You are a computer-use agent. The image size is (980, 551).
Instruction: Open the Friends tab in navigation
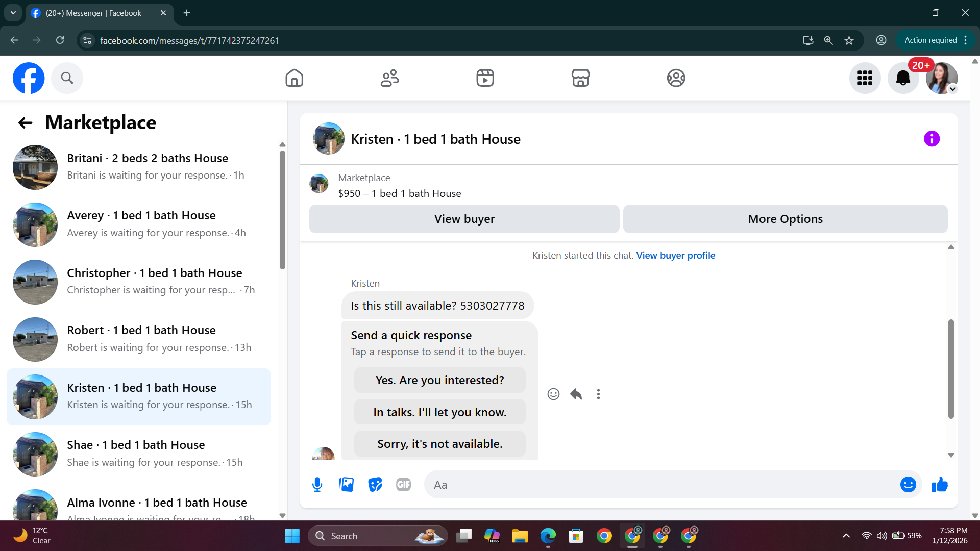pos(389,78)
